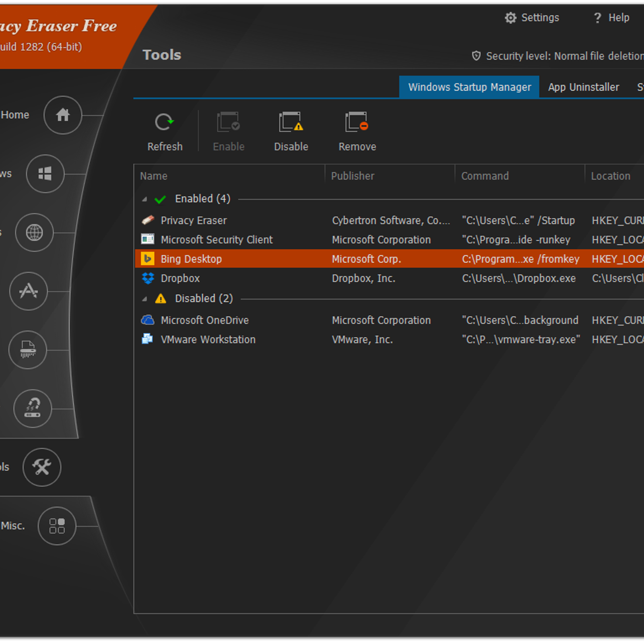Click the 'Enabled (4)' group label

click(202, 199)
